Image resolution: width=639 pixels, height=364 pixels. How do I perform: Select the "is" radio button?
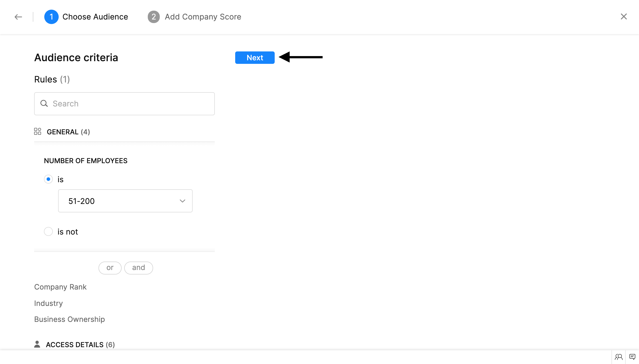pyautogui.click(x=48, y=179)
